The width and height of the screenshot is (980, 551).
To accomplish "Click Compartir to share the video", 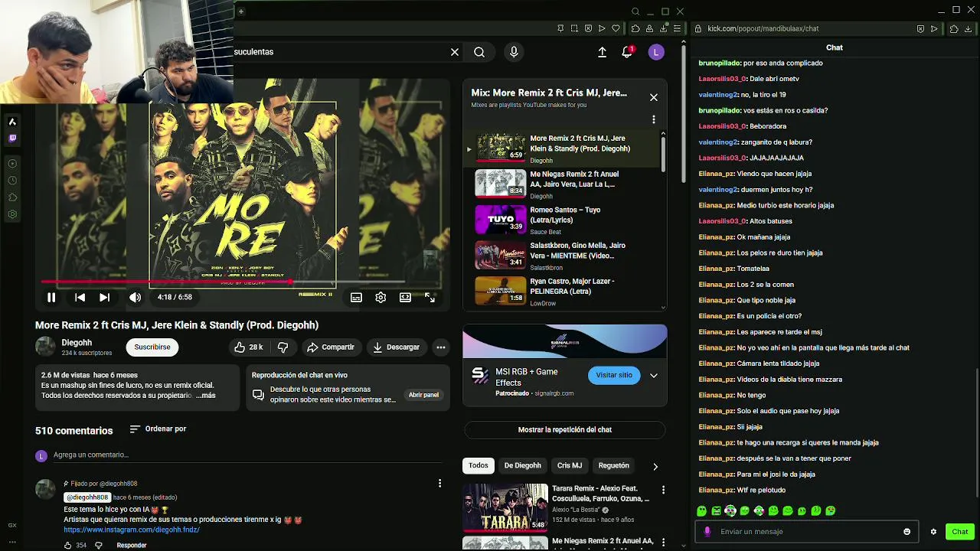I will pyautogui.click(x=331, y=347).
